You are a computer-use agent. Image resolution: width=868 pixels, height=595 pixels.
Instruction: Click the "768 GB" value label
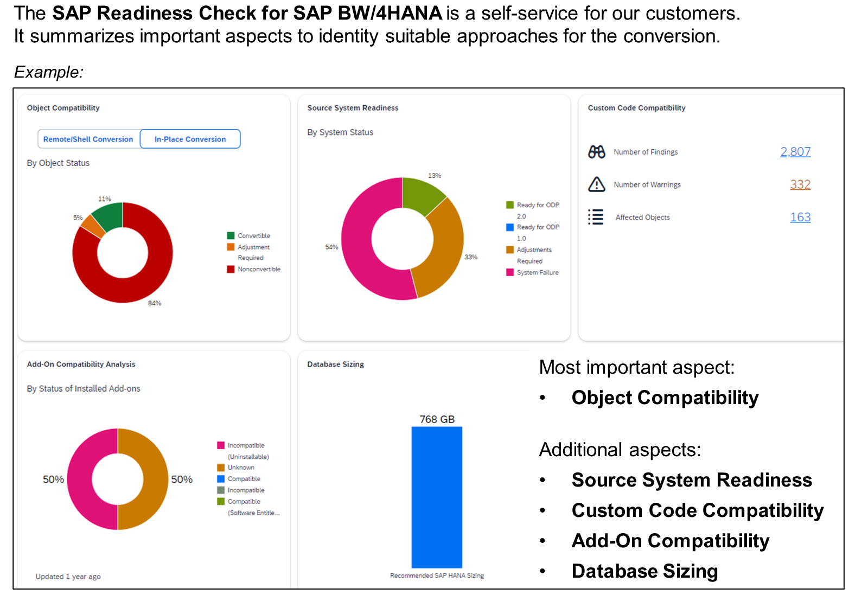tap(437, 419)
